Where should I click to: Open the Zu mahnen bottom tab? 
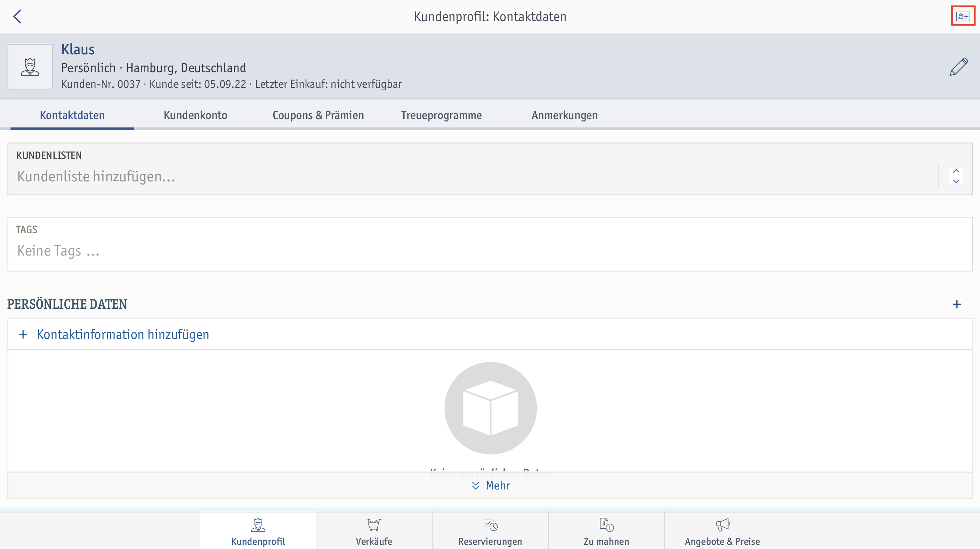click(607, 531)
